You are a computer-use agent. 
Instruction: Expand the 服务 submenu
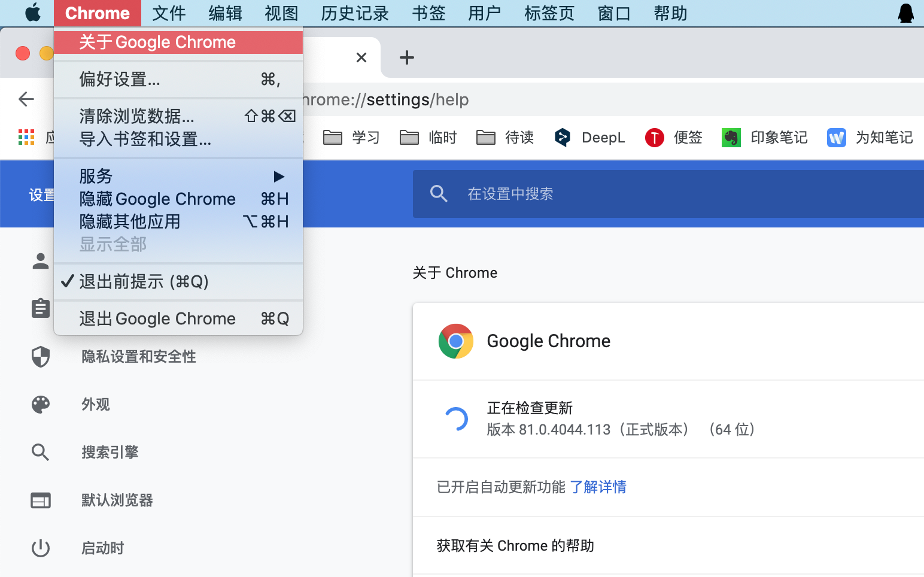[x=178, y=176]
